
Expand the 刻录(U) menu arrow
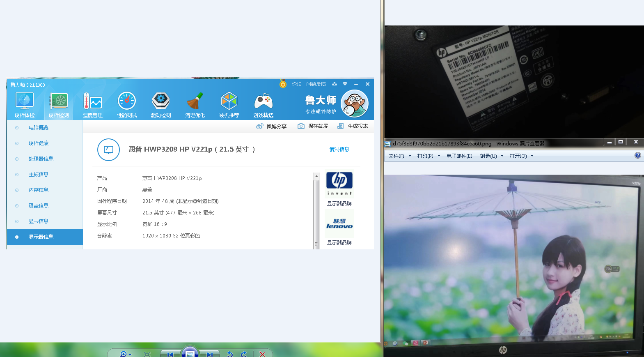coord(502,156)
